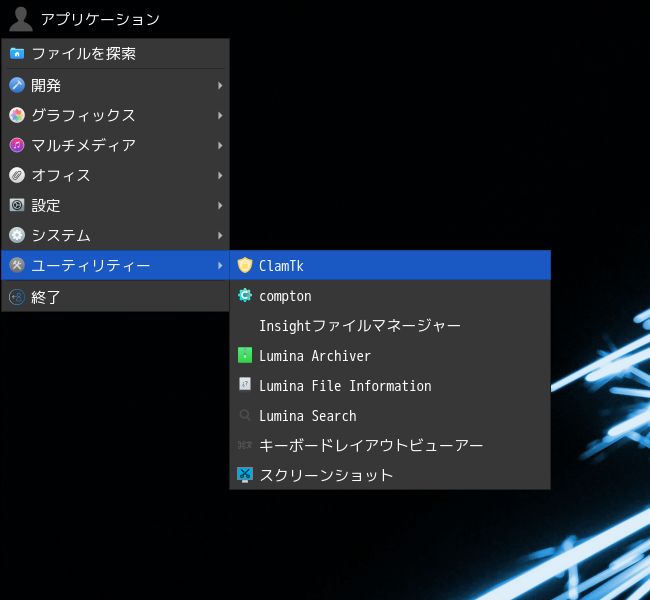650x600 pixels.
Task: Click the blue folder icon for ファイルを探索
Action: (17, 53)
